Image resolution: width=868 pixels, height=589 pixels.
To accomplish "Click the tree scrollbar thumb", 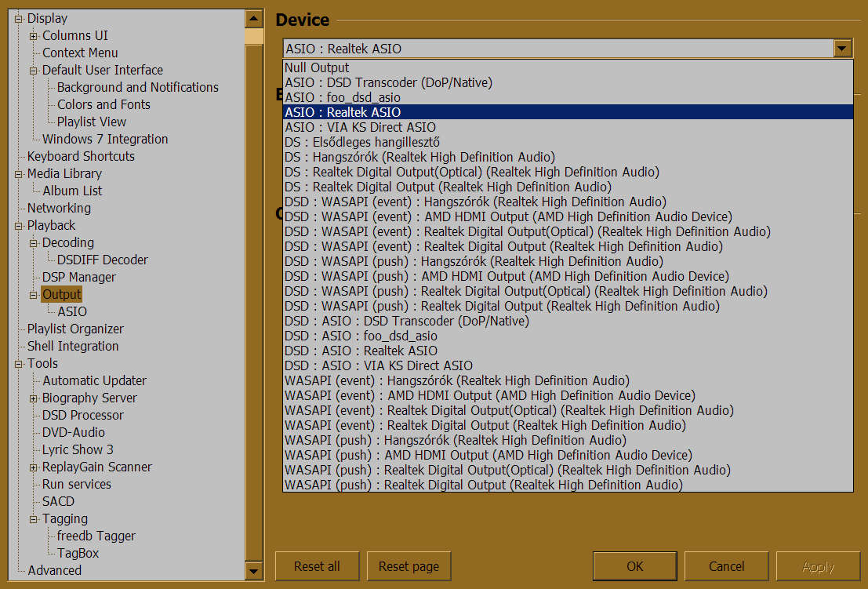I will tap(253, 37).
